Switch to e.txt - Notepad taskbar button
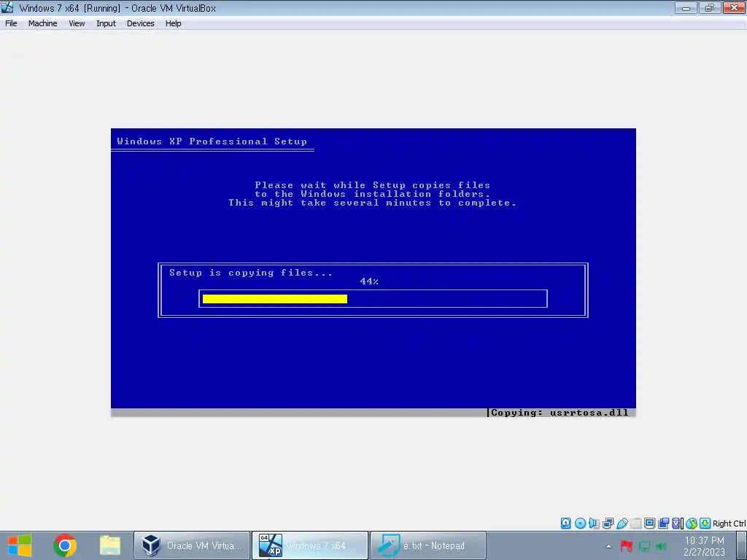This screenshot has height=560, width=747. point(427,545)
